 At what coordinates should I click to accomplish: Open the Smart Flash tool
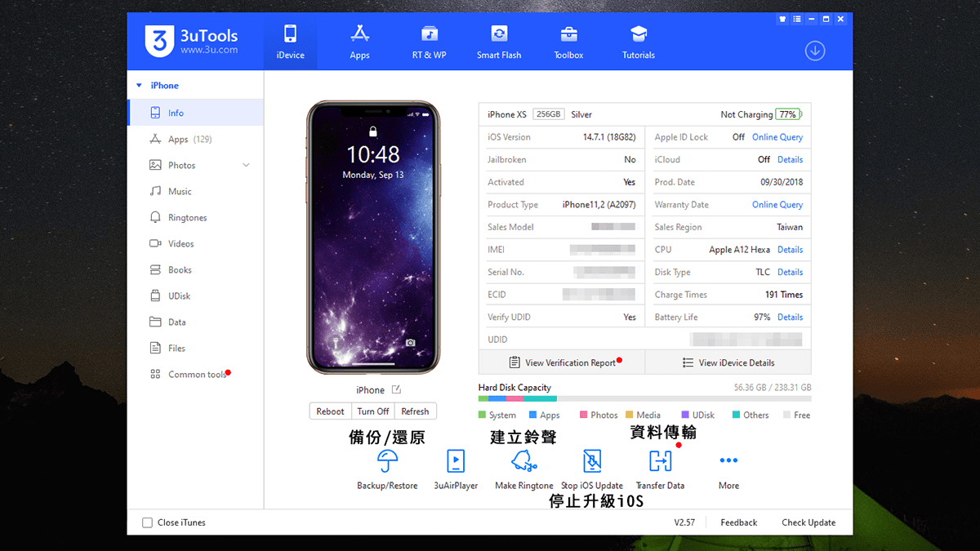tap(498, 41)
